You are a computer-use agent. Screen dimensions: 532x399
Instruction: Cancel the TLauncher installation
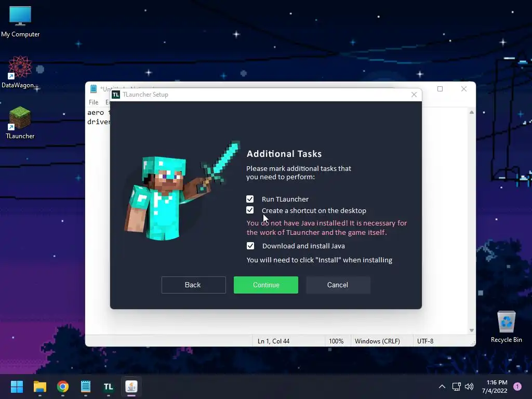coord(338,285)
